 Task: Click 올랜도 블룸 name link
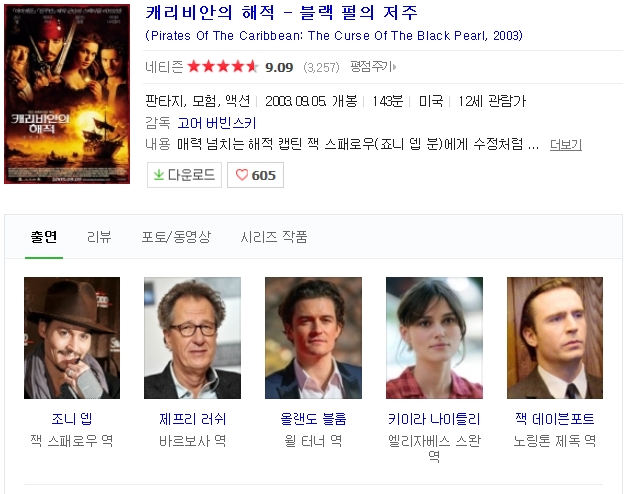click(313, 419)
